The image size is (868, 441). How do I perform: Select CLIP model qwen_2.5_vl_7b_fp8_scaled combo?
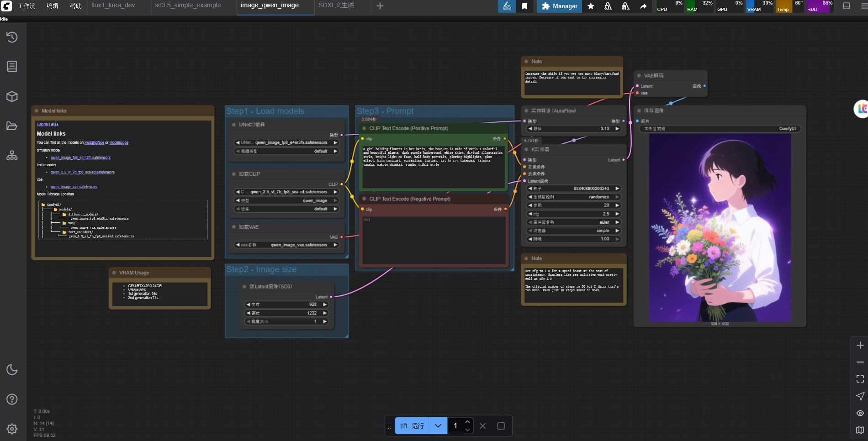click(286, 192)
